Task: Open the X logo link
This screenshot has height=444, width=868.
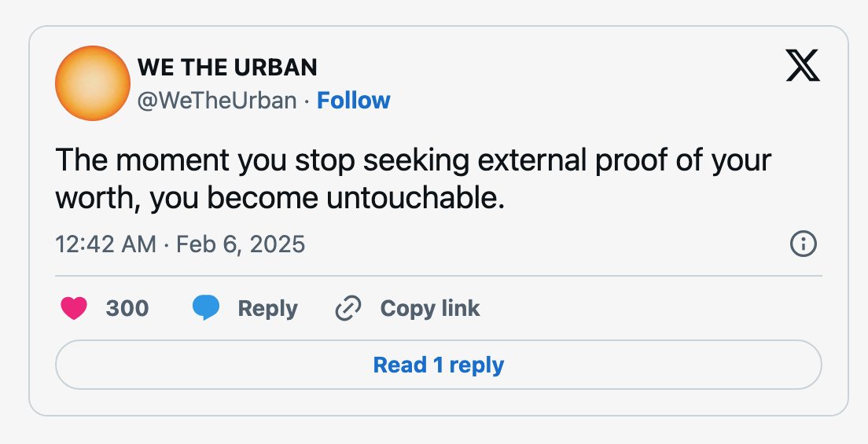Action: click(x=803, y=65)
